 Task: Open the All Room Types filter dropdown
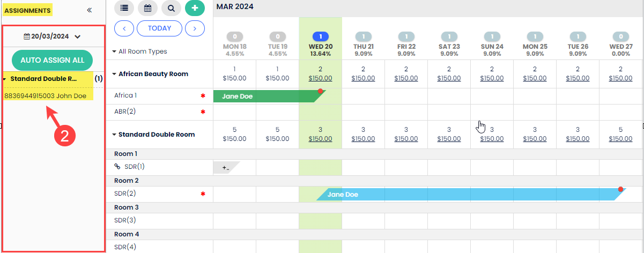(139, 51)
